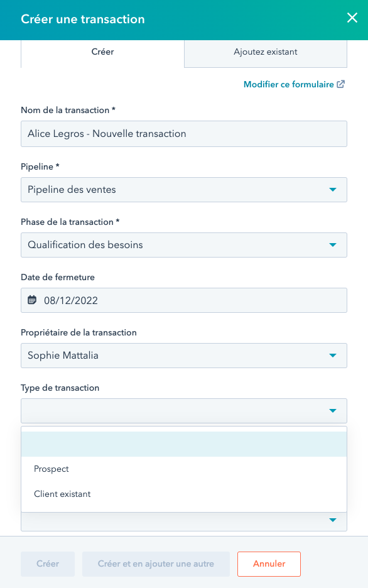This screenshot has height=588, width=368.
Task: Open the Type de transaction dropdown chevron
Action: tap(333, 411)
